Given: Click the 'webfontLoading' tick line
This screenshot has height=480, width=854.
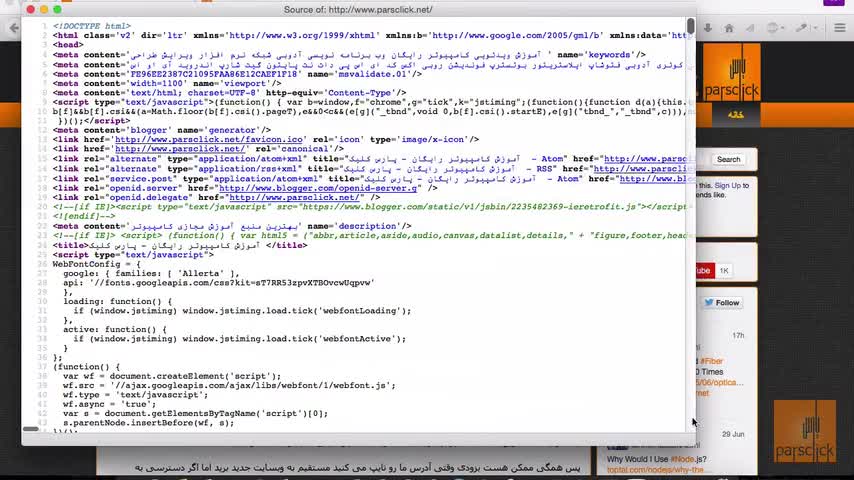Looking at the screenshot, I should coord(242,311).
